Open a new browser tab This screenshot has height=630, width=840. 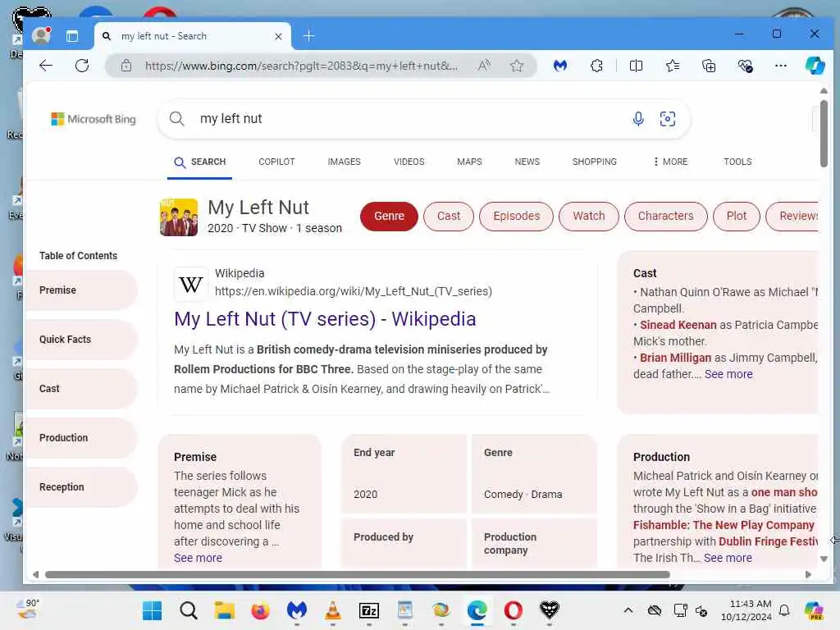(308, 36)
